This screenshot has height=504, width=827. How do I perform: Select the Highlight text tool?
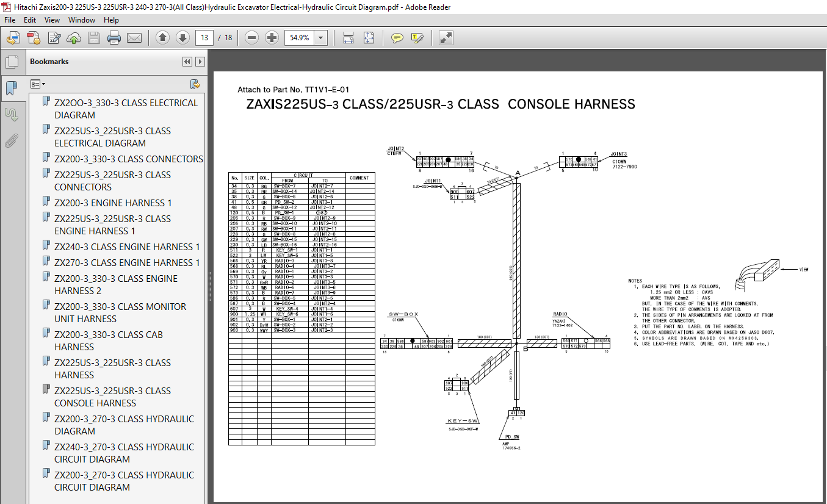[x=417, y=38]
